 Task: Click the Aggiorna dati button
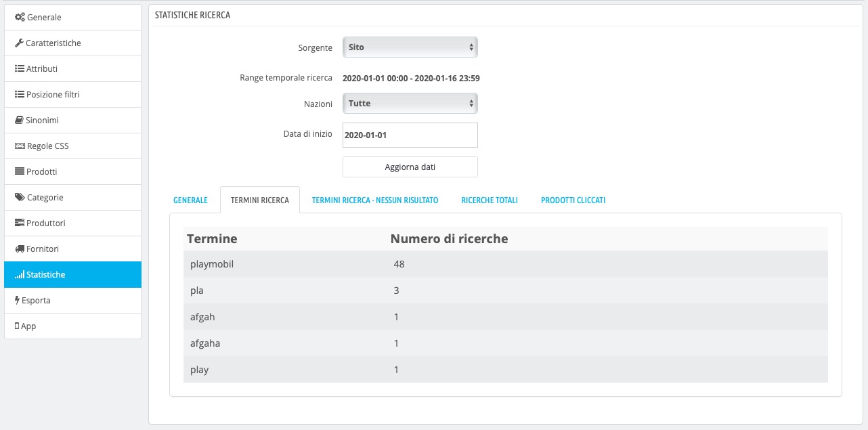[410, 167]
